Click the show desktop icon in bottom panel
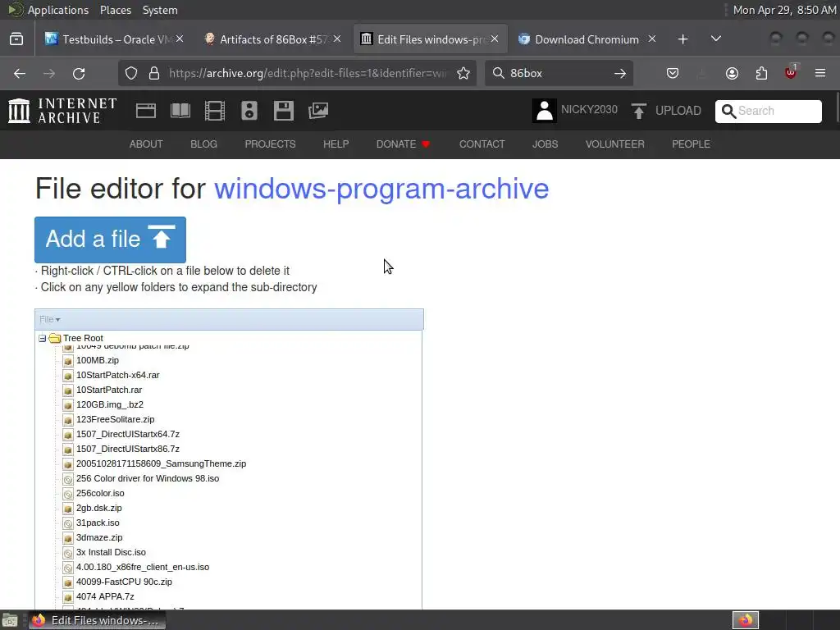The image size is (840, 630). pos(10,620)
